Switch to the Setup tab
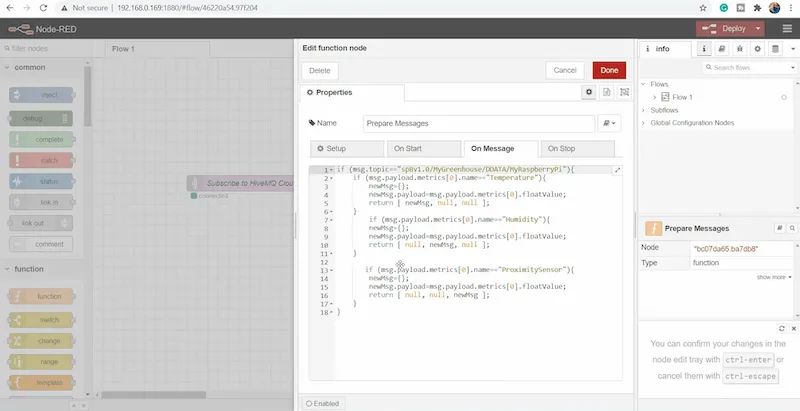The image size is (800, 411). 335,148
